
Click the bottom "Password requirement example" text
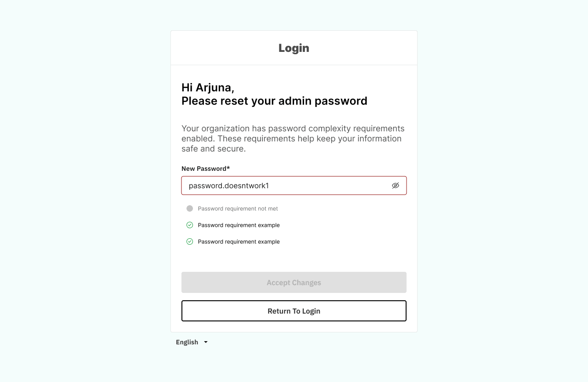click(x=238, y=242)
